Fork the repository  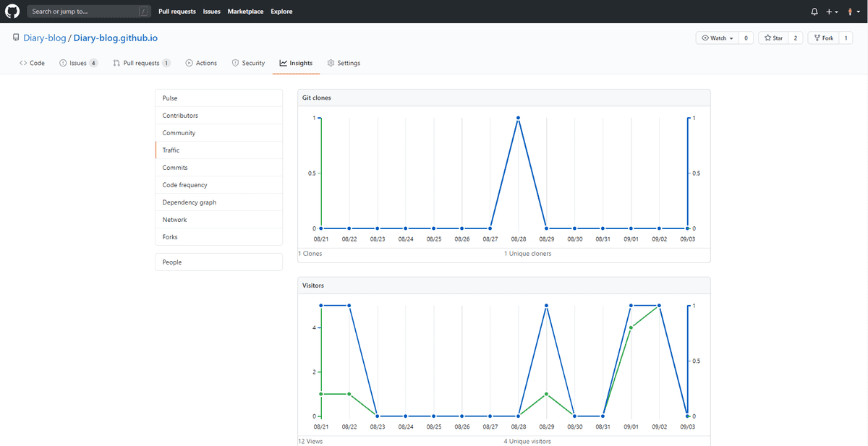[x=824, y=38]
